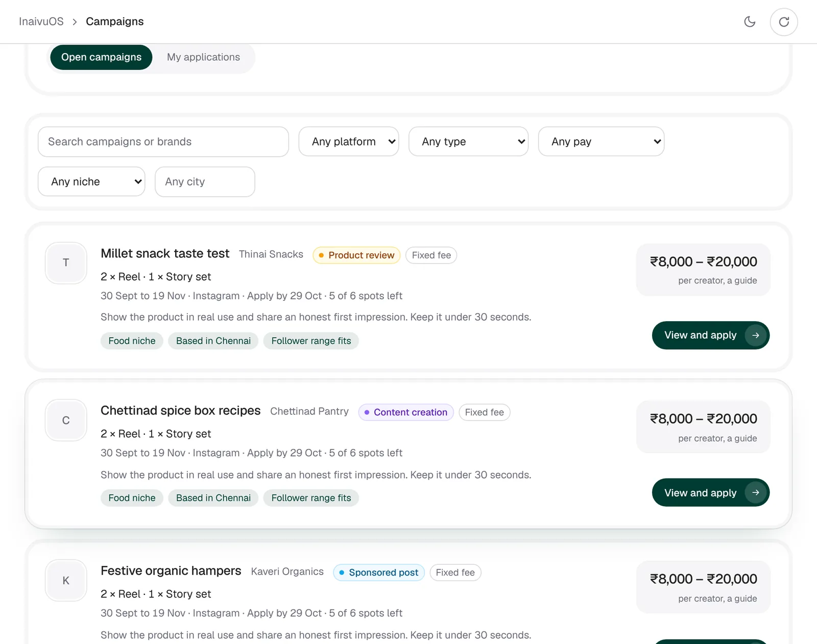Click Food niche chip on Chettinad card

point(132,498)
